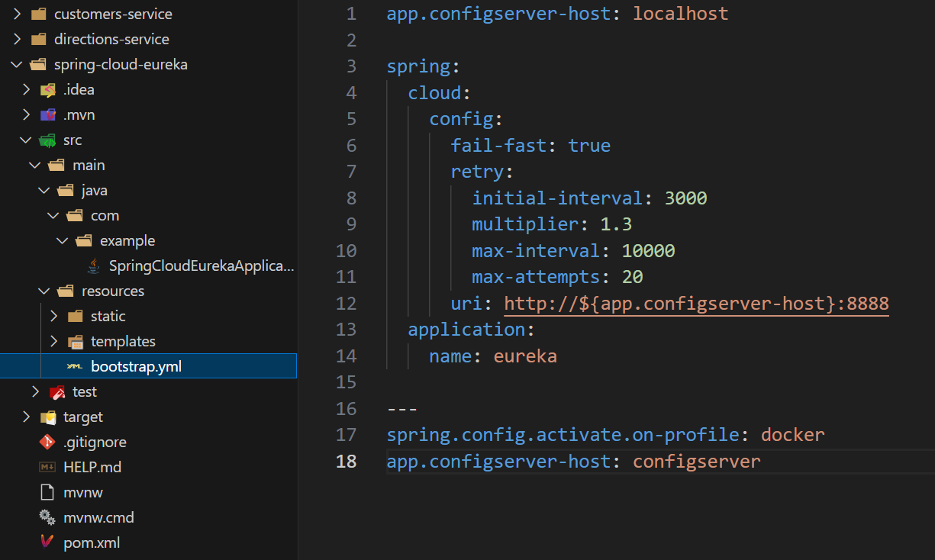Collapse the resources folder

click(44, 291)
